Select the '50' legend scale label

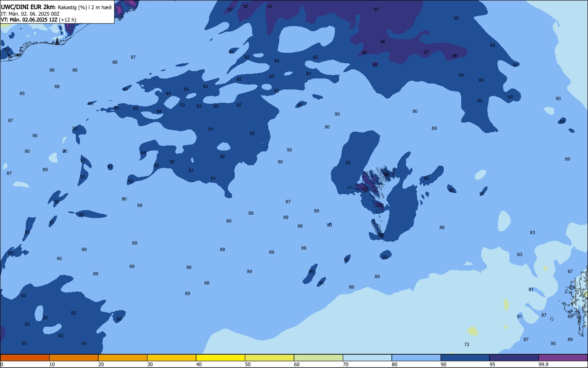tap(248, 364)
